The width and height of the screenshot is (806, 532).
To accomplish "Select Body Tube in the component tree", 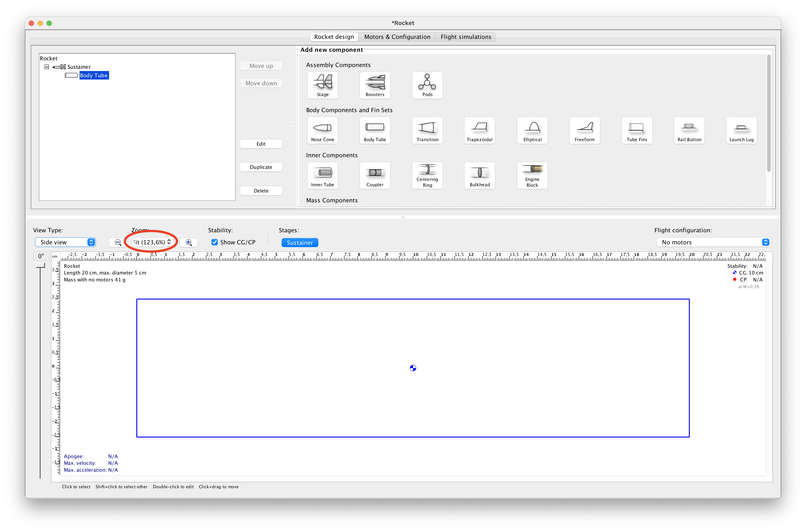I will click(x=94, y=75).
